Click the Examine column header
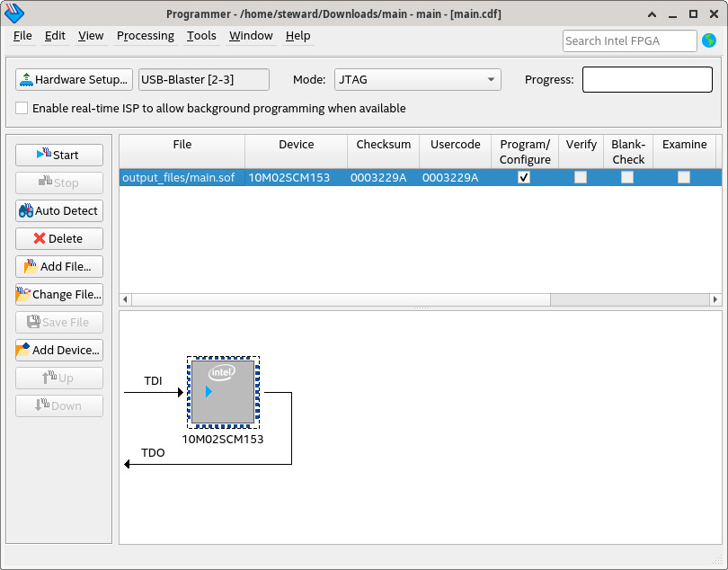Screen dimensions: 728x570 [x=684, y=151]
